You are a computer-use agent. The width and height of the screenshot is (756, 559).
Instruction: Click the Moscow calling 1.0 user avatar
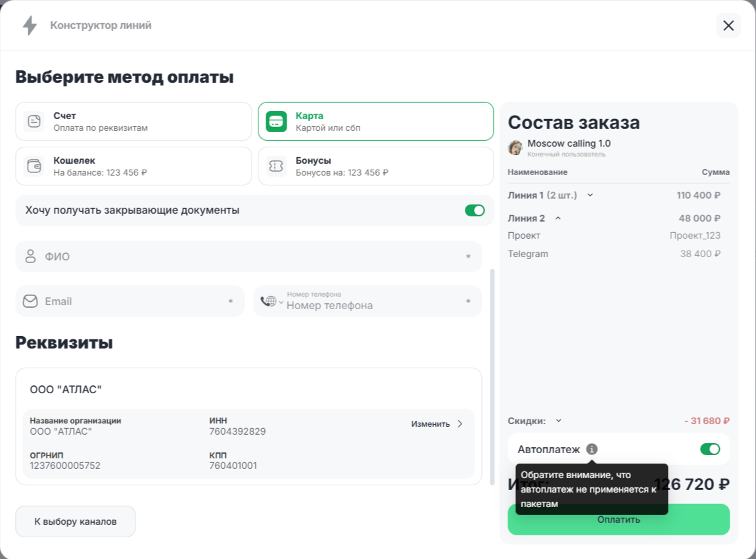point(515,147)
